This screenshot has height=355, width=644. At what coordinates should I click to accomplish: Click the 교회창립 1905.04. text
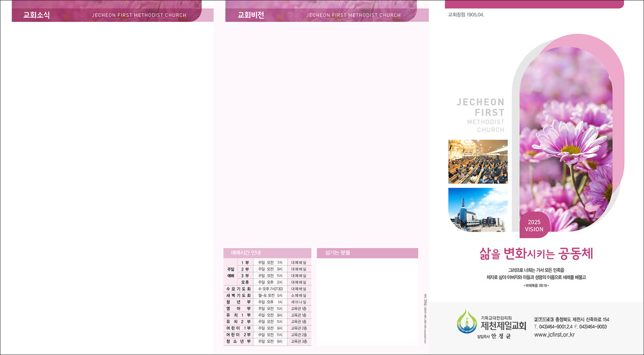[466, 14]
